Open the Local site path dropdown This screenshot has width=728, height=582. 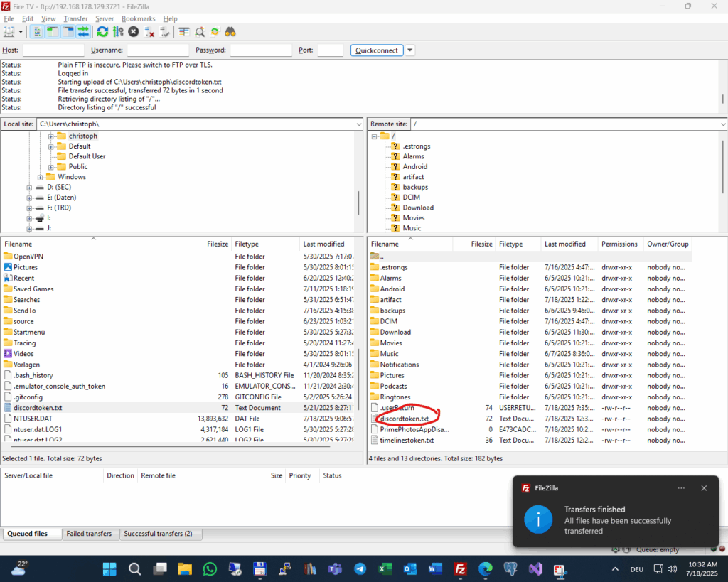click(x=358, y=124)
